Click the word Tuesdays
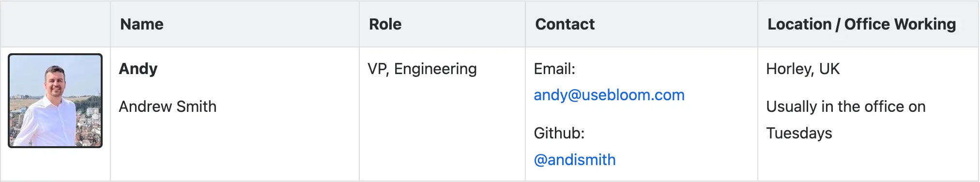This screenshot has height=182, width=980. tap(799, 133)
